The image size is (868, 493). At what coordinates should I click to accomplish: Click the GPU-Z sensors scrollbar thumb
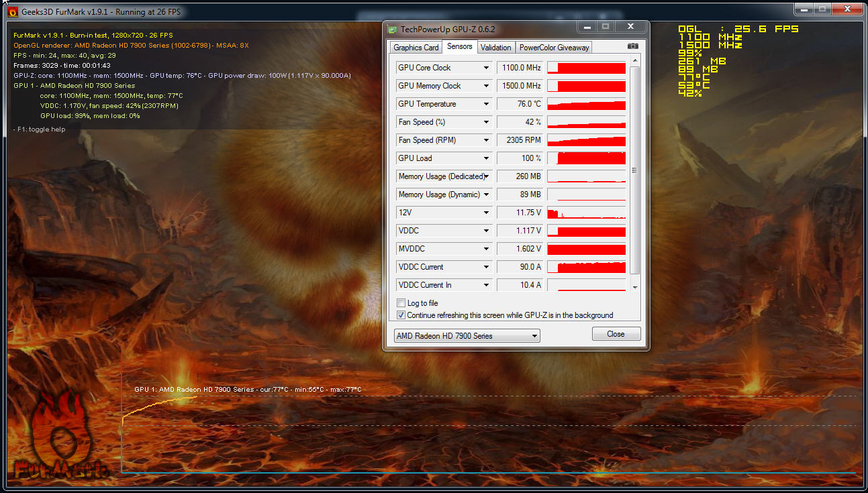point(635,171)
